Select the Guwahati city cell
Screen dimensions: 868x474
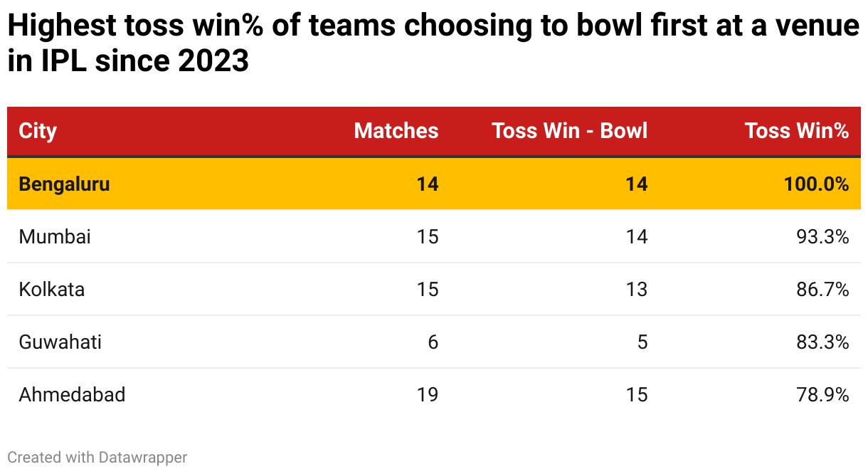pyautogui.click(x=60, y=342)
